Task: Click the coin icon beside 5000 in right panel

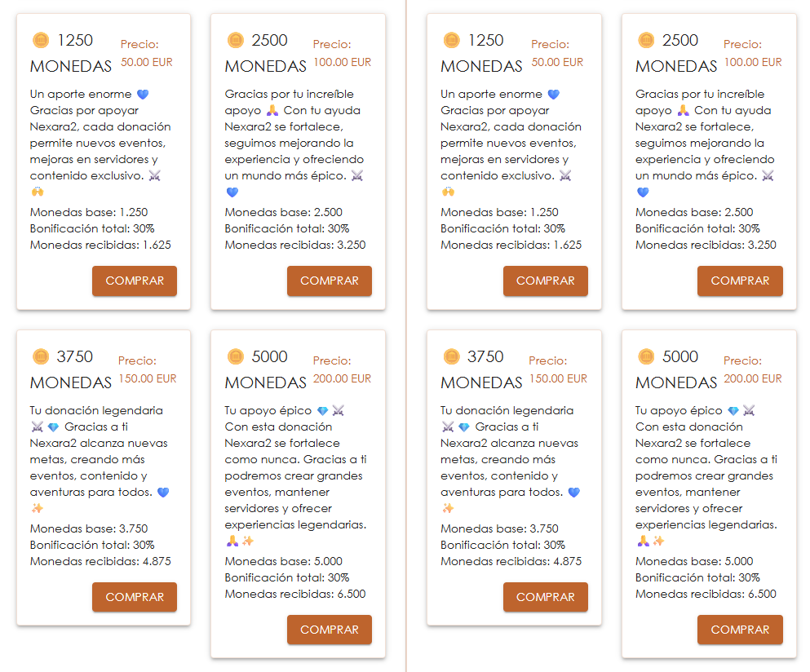Action: (x=646, y=356)
